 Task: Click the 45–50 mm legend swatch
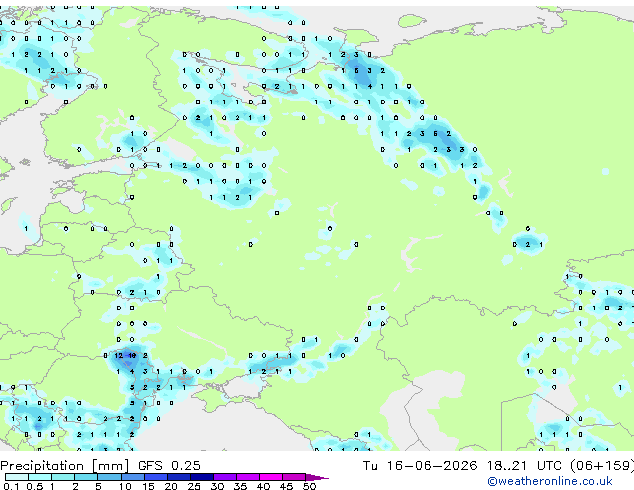tap(294, 477)
